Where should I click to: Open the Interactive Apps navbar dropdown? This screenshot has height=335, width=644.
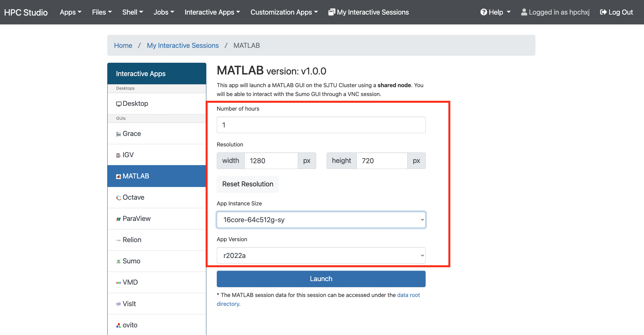tap(212, 12)
